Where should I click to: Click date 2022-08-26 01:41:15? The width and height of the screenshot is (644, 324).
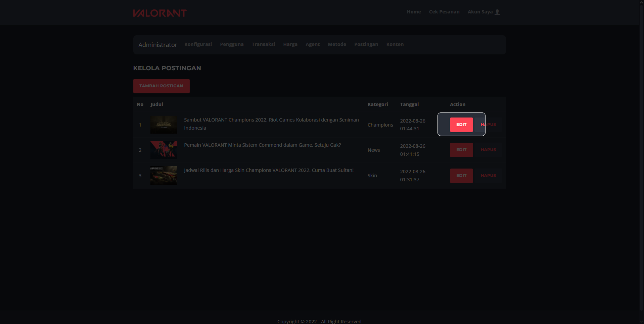(x=413, y=150)
